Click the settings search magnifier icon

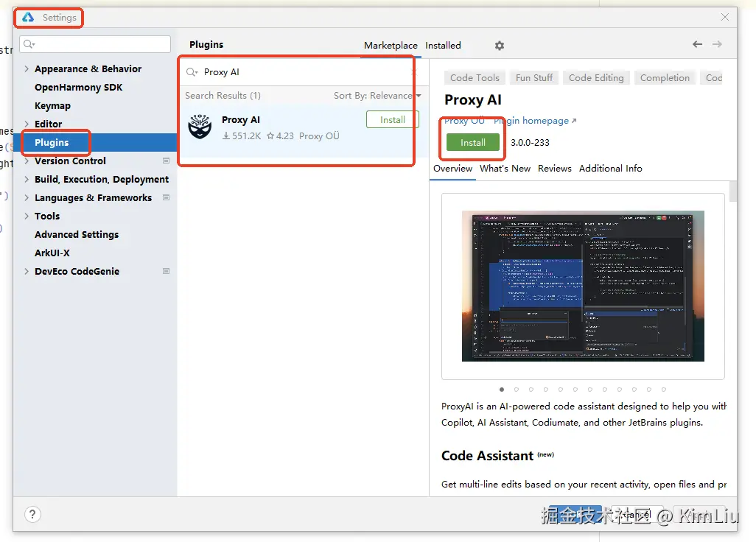click(x=29, y=44)
